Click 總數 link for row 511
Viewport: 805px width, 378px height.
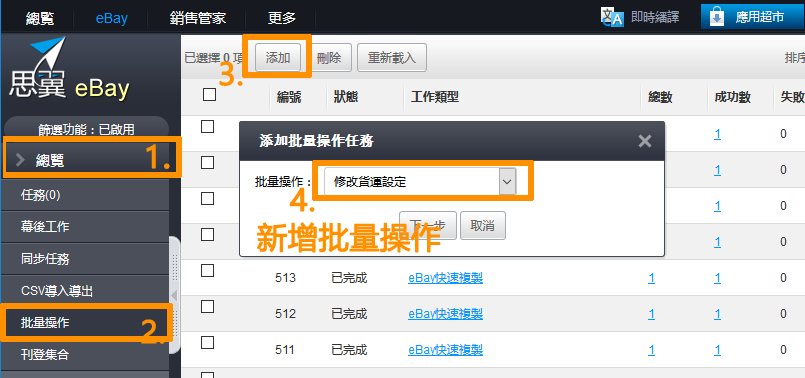651,350
